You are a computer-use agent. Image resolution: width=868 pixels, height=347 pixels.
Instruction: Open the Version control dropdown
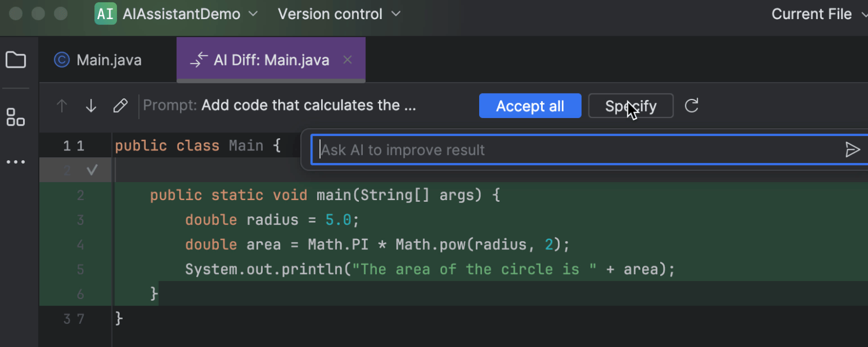339,14
